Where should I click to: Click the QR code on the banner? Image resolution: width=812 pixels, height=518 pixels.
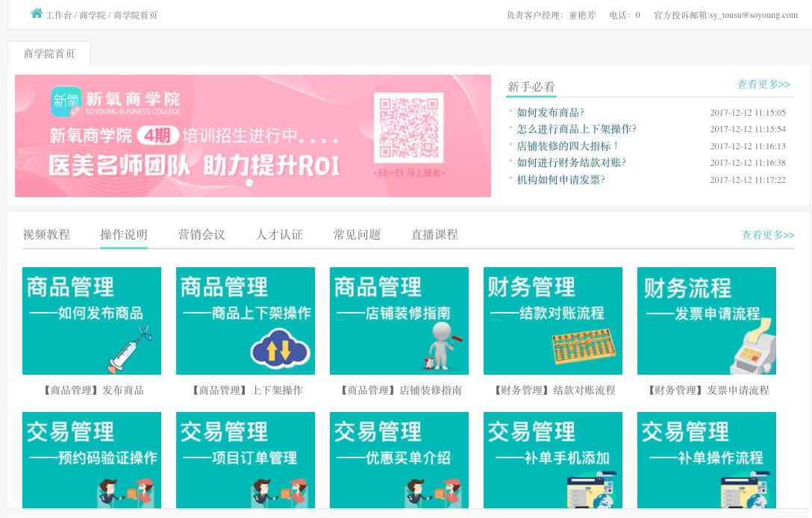[408, 128]
